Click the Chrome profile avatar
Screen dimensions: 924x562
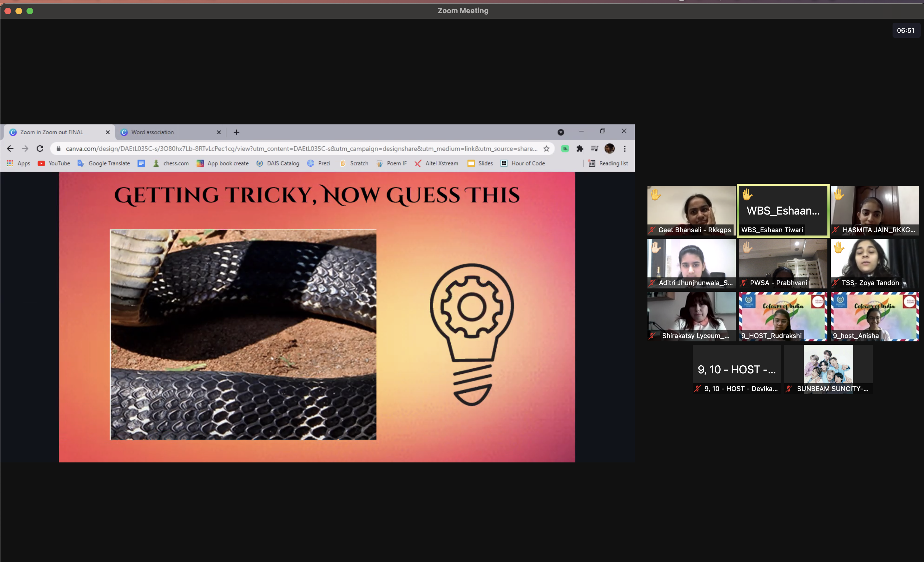coord(609,149)
